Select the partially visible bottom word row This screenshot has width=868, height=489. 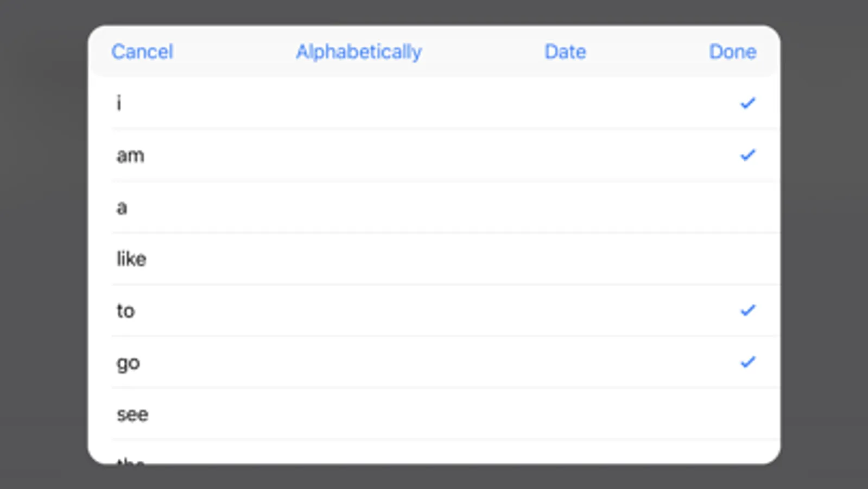(131, 459)
